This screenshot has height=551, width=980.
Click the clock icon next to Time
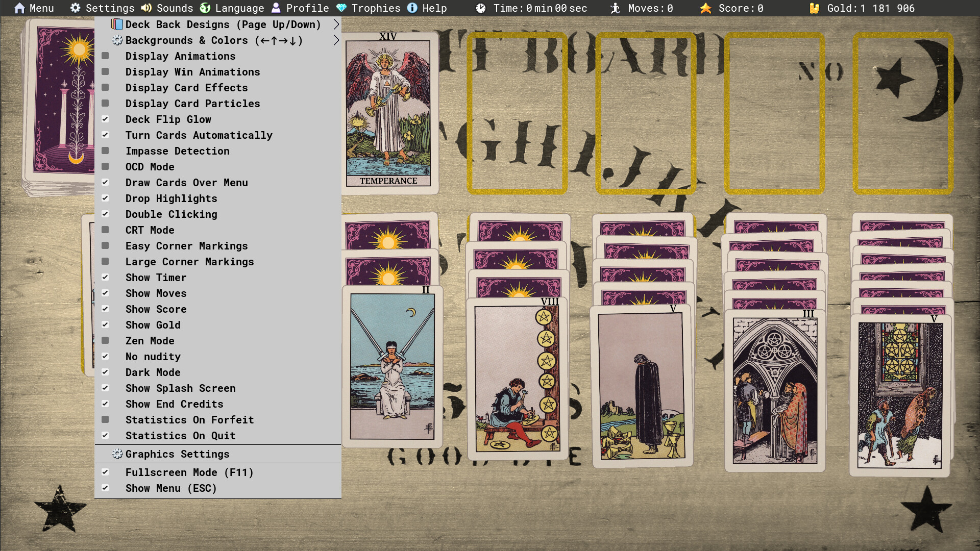pyautogui.click(x=480, y=8)
